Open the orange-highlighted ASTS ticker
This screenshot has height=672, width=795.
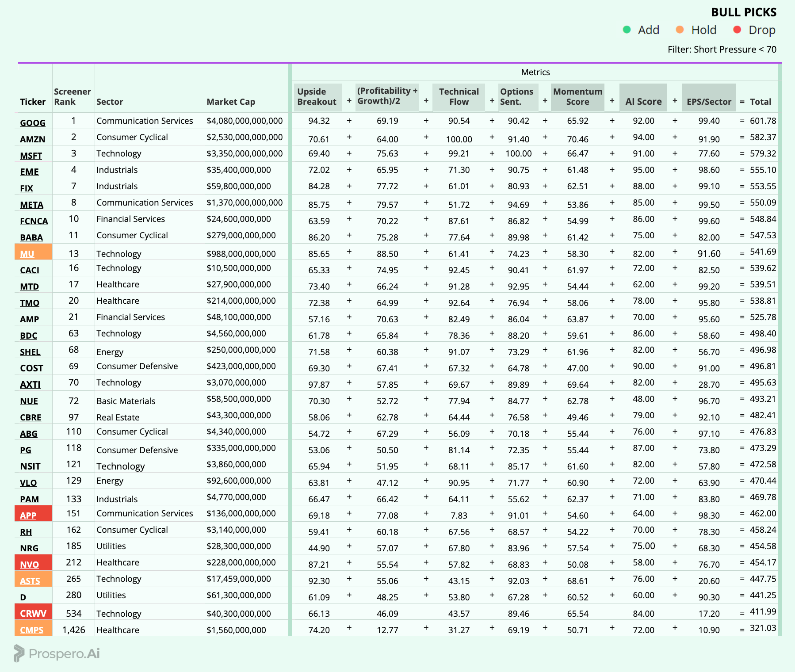click(30, 581)
